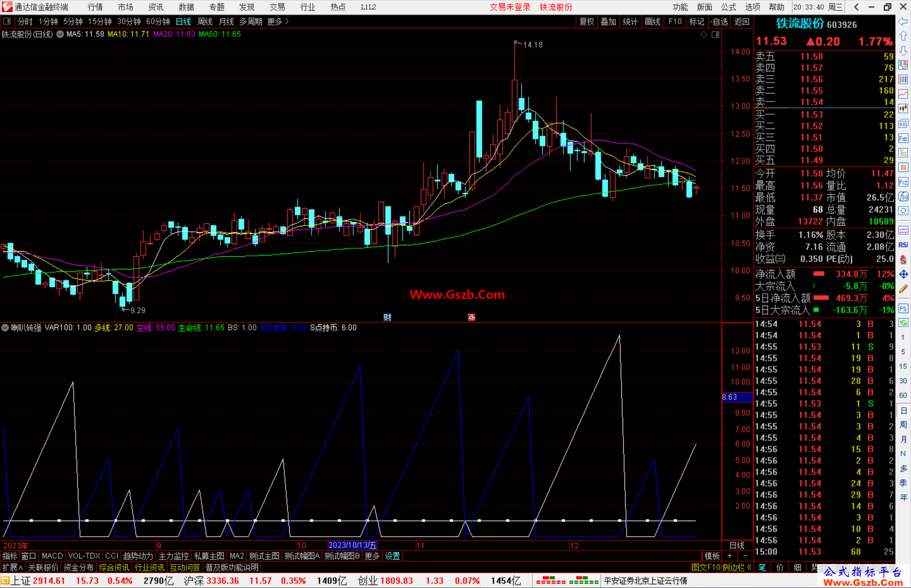Select the 月 monthly period in the sidebar

pos(903,439)
